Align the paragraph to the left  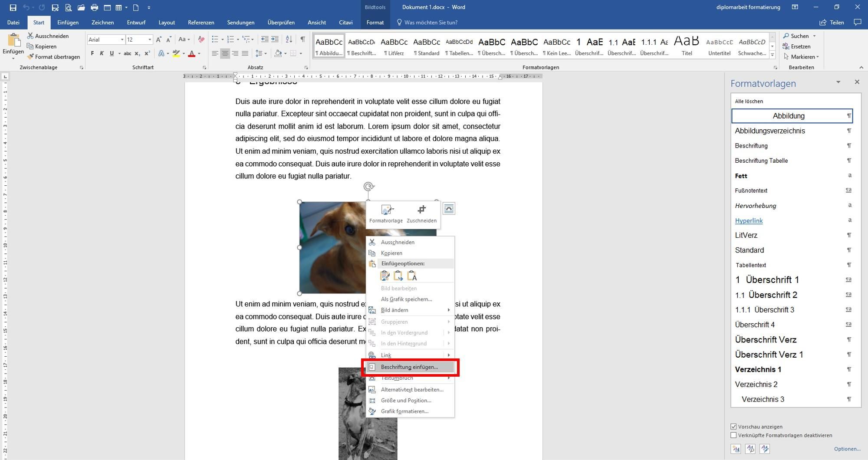pos(215,53)
